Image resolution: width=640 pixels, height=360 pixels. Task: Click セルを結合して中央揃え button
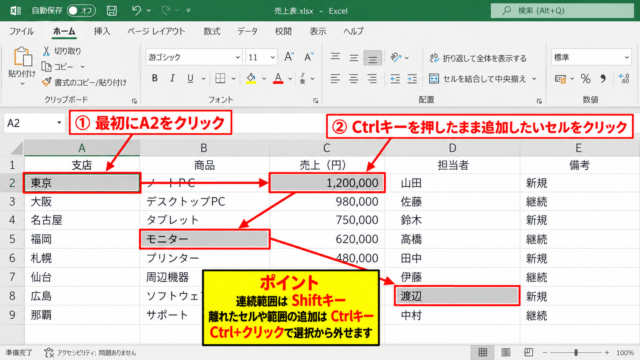478,78
